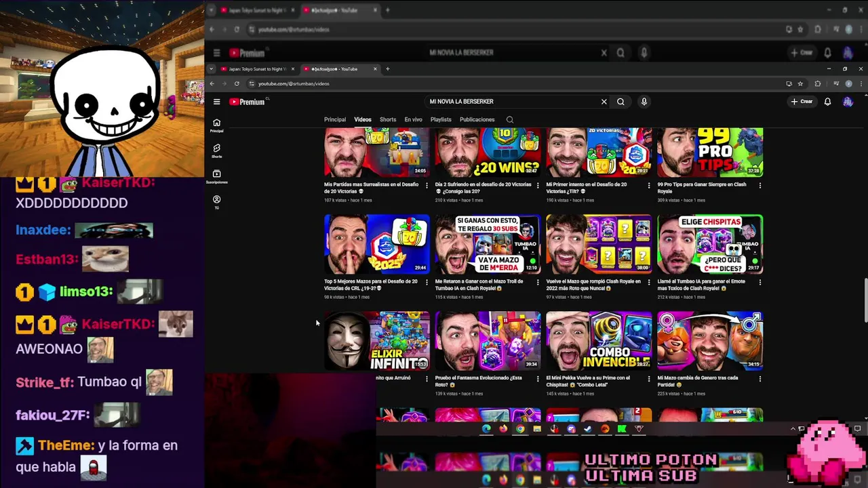The height and width of the screenshot is (488, 868).
Task: Open options for Vuelve el Mazo video
Action: [x=649, y=281]
